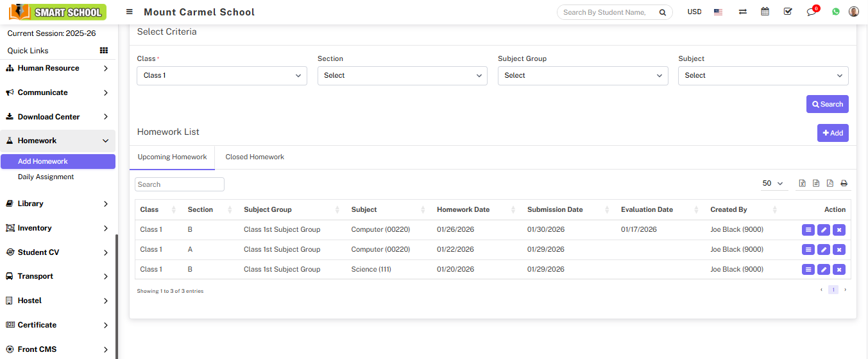
Task: Delete the first Computer homework entry
Action: click(839, 230)
